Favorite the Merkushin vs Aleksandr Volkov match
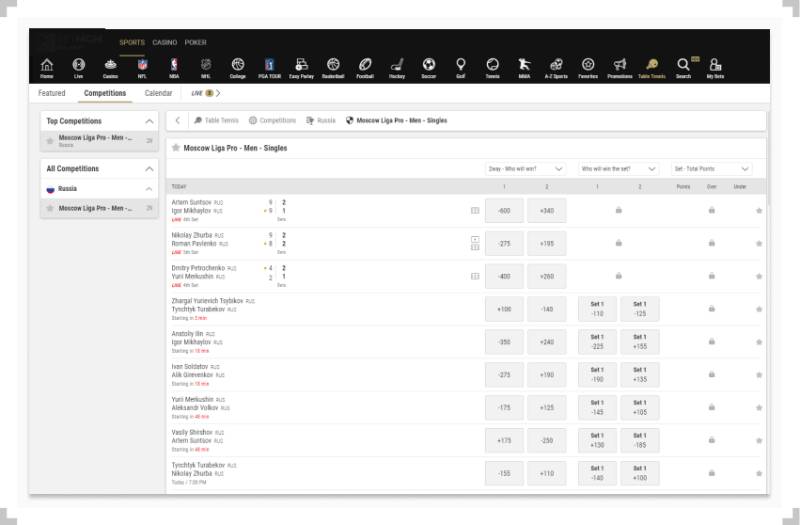Screen dimensions: 800x525 (759, 408)
